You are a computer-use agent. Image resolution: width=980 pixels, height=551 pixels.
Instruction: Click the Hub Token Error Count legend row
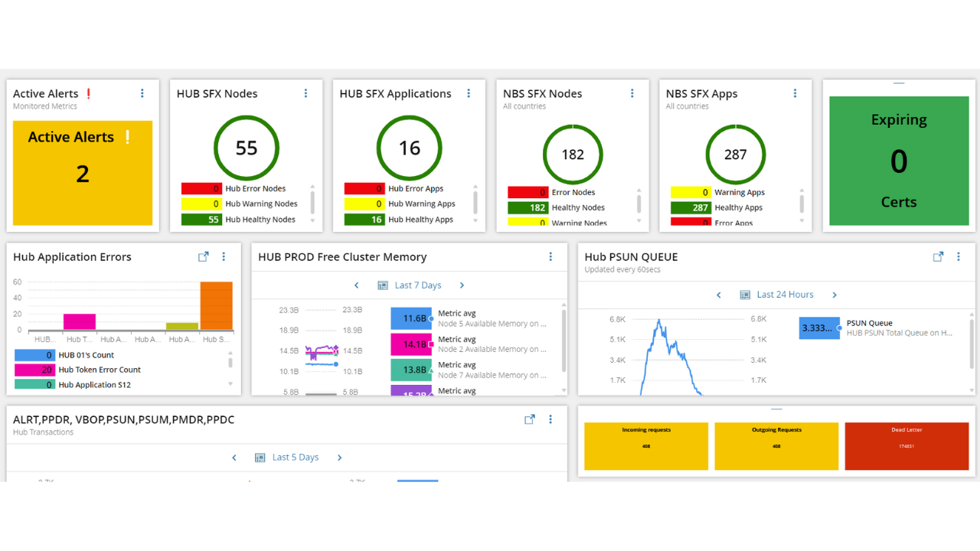point(78,370)
